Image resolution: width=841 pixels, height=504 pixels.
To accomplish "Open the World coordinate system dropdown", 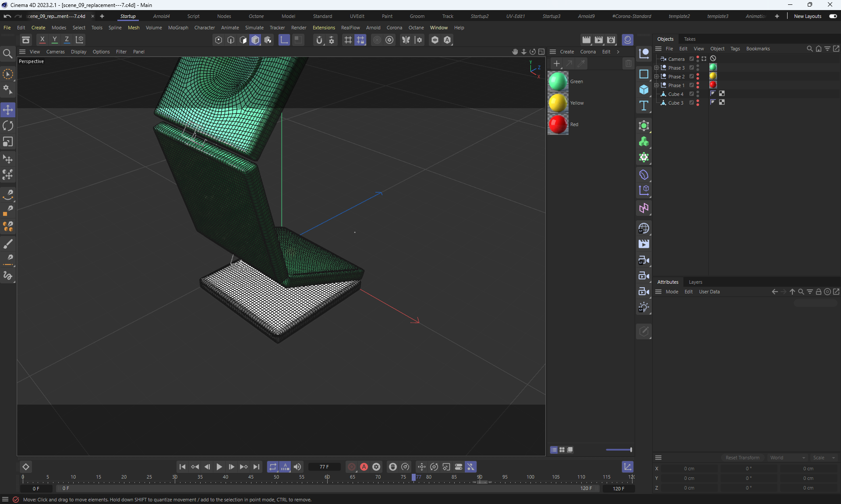I will coord(787,458).
